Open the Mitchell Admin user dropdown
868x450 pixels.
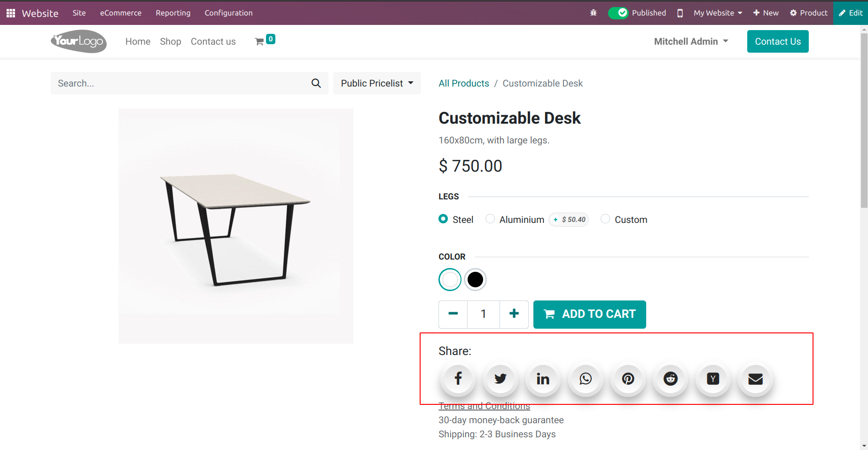point(691,41)
